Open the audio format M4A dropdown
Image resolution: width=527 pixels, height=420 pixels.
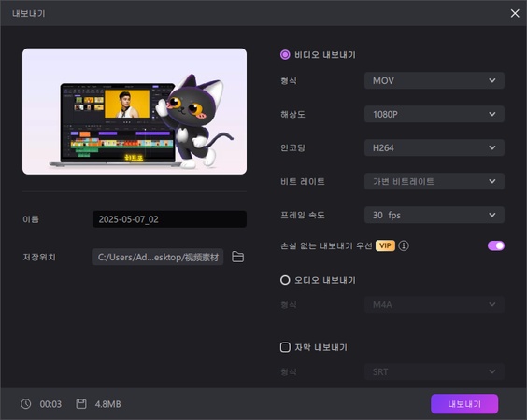pos(434,304)
